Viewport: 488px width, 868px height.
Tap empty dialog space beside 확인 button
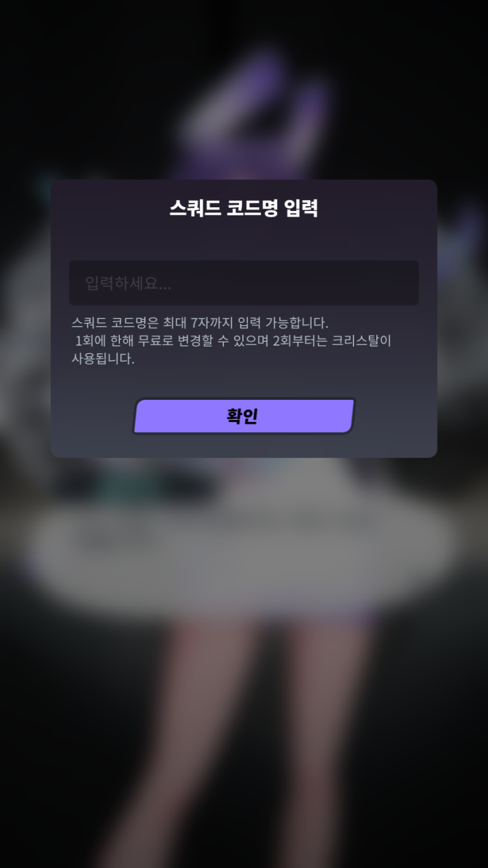[x=396, y=416]
